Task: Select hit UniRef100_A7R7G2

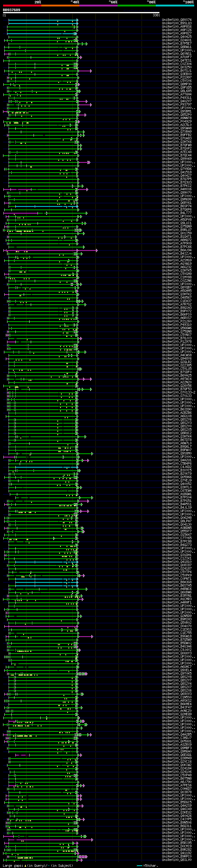Action: [x=177, y=304]
